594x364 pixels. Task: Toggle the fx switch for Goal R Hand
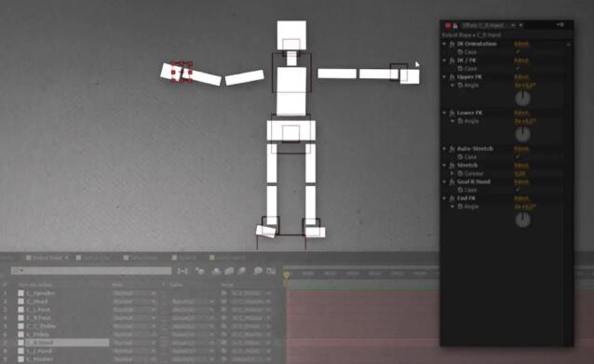452,182
